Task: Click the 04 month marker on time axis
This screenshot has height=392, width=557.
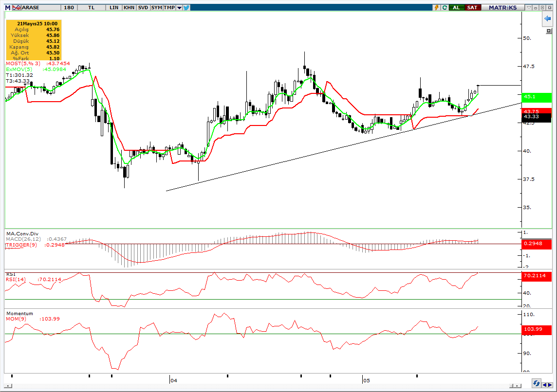Action: 173,380
